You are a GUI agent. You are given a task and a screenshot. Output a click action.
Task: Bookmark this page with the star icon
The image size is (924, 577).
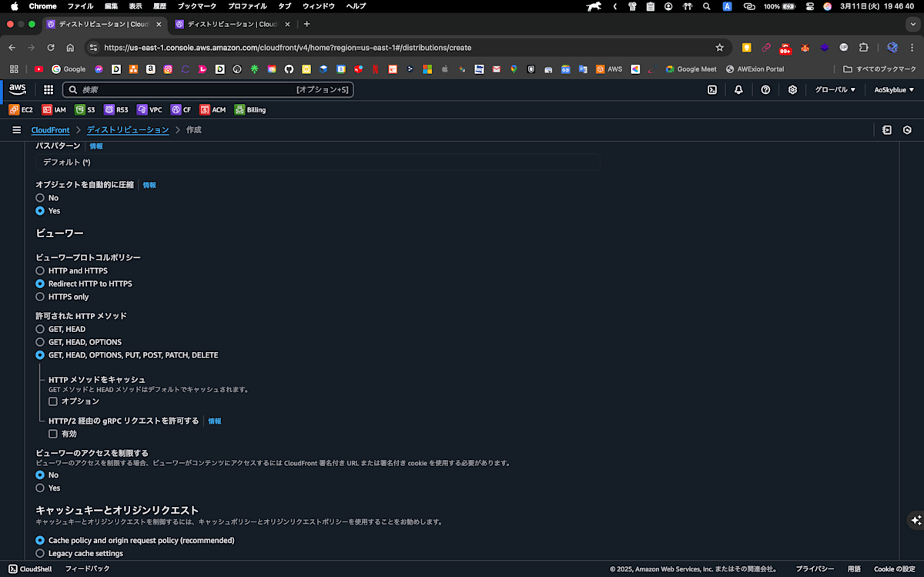click(x=720, y=47)
